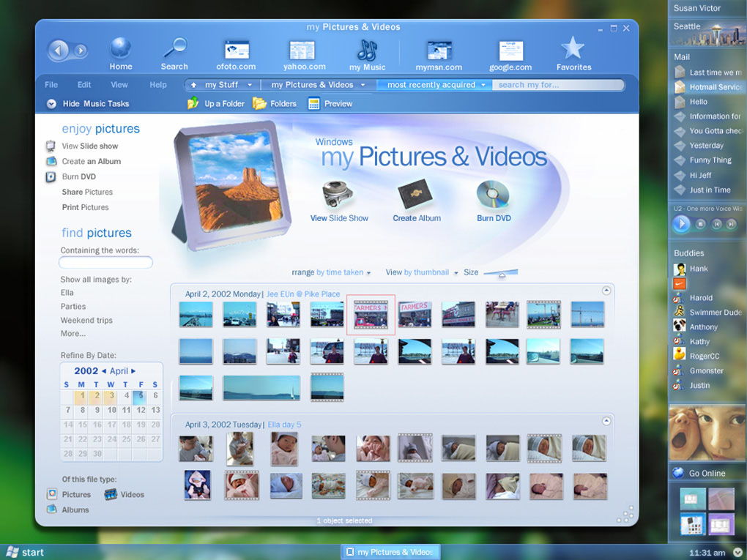Click Create Album book icon
The image size is (747, 560).
(415, 193)
